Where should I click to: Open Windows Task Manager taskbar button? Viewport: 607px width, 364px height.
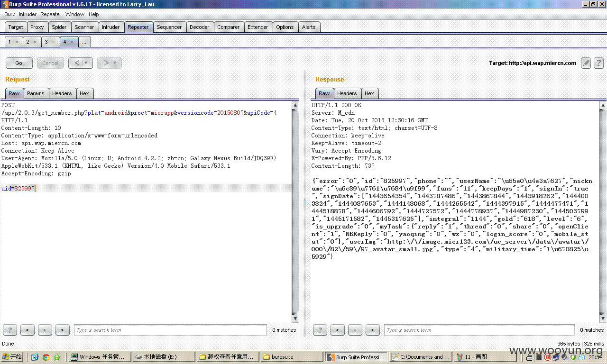click(x=99, y=357)
